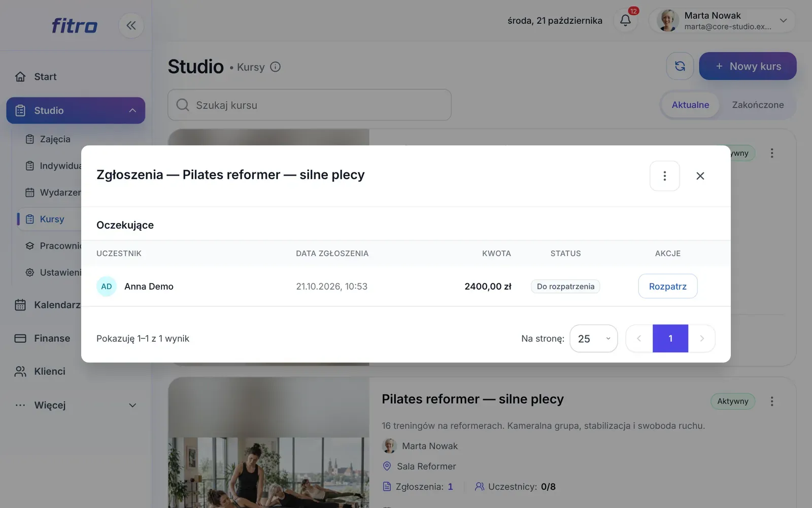
Task: Click the Start home icon
Action: point(20,77)
